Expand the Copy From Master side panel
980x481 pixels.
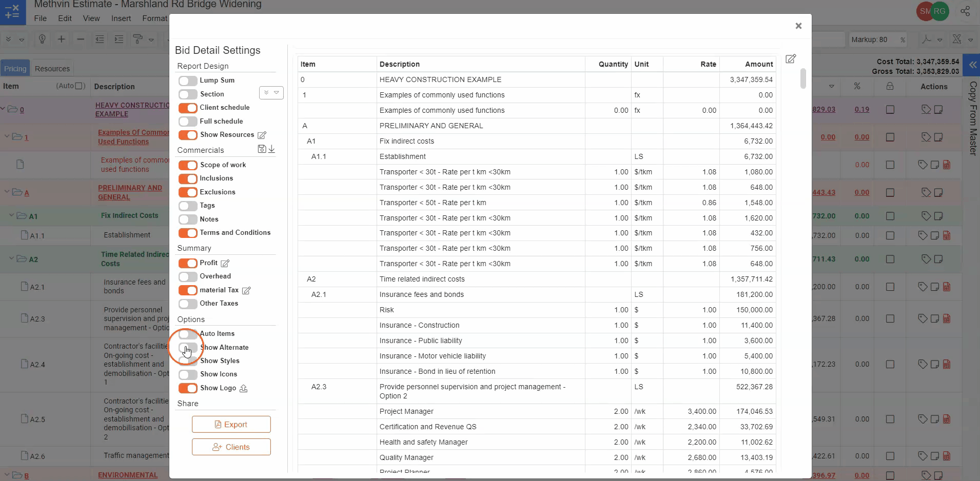pyautogui.click(x=971, y=65)
